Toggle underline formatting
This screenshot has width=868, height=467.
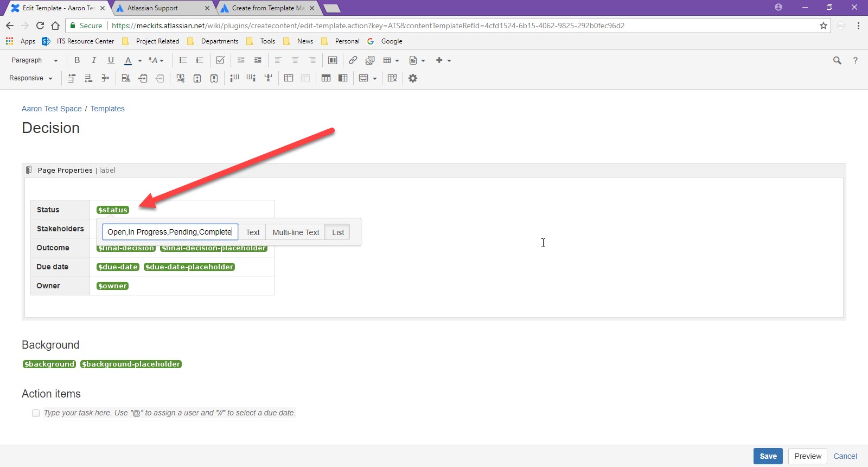pyautogui.click(x=111, y=60)
